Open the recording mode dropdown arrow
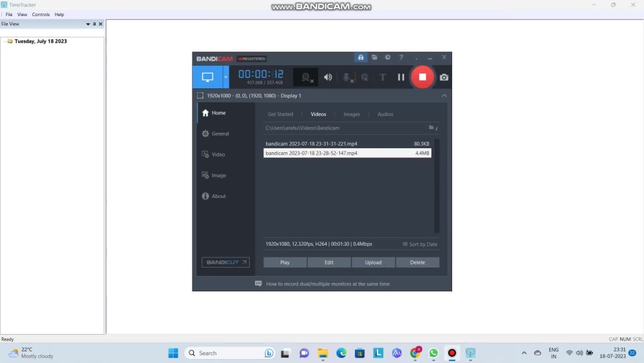 (226, 77)
